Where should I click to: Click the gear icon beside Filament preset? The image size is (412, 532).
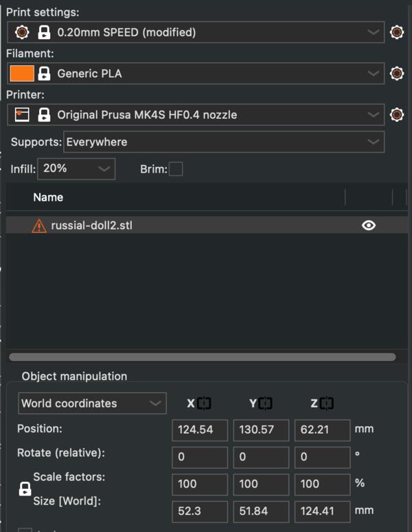396,74
